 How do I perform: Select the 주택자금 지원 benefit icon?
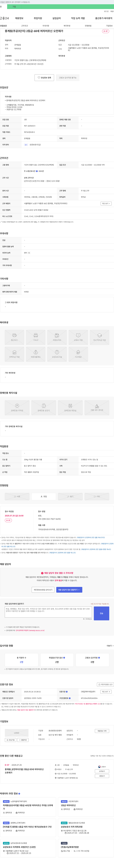pyautogui.click(x=14, y=354)
